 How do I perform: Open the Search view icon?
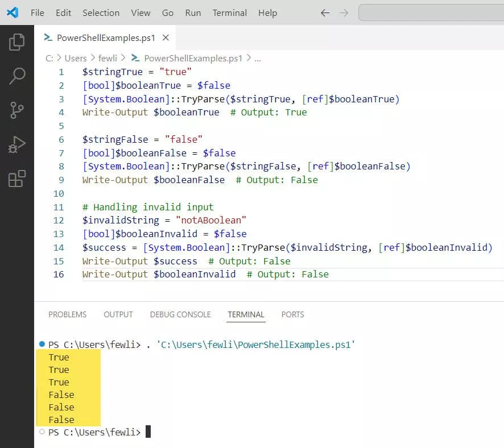17,76
